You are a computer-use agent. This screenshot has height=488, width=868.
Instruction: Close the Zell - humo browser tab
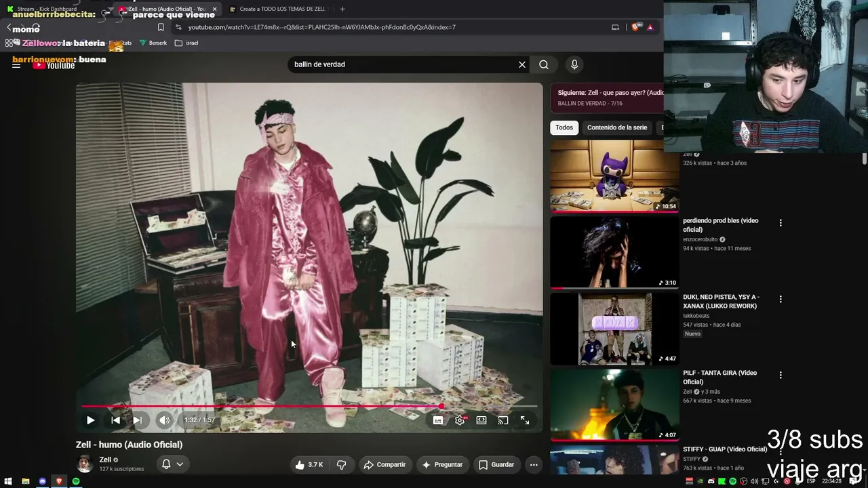(x=214, y=9)
